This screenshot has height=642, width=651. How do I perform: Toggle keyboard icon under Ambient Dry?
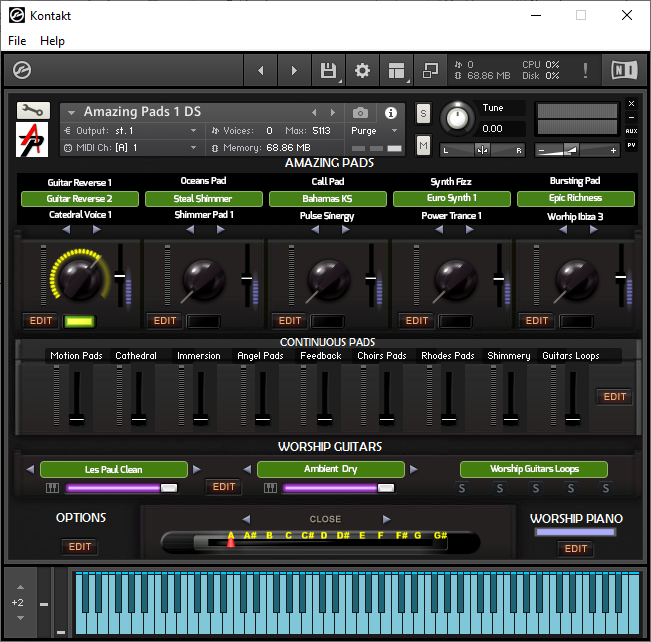[x=270, y=488]
